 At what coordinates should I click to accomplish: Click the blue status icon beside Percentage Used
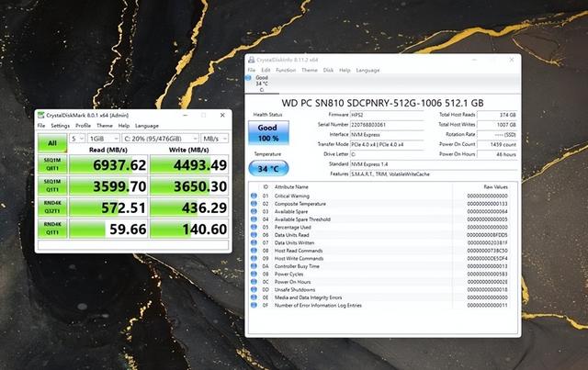[253, 228]
